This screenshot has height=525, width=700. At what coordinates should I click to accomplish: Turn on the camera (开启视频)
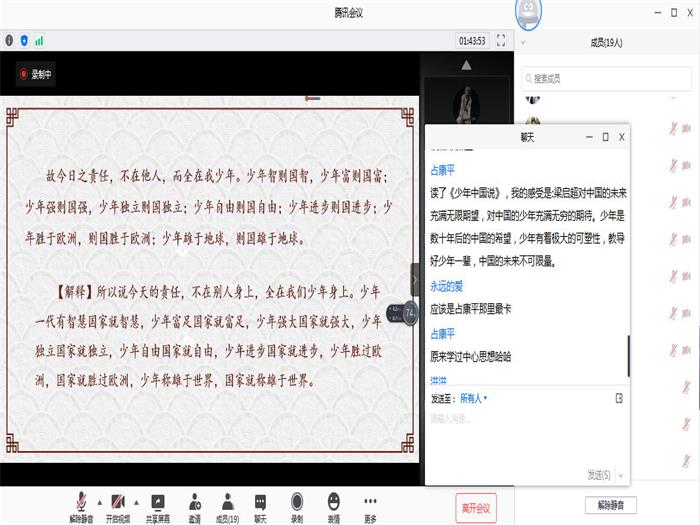point(118,507)
